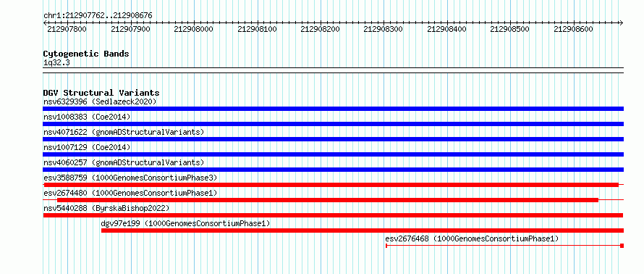Select the 1q32.3 band label
Image resolution: width=644 pixels, height=274 pixels.
coord(56,62)
